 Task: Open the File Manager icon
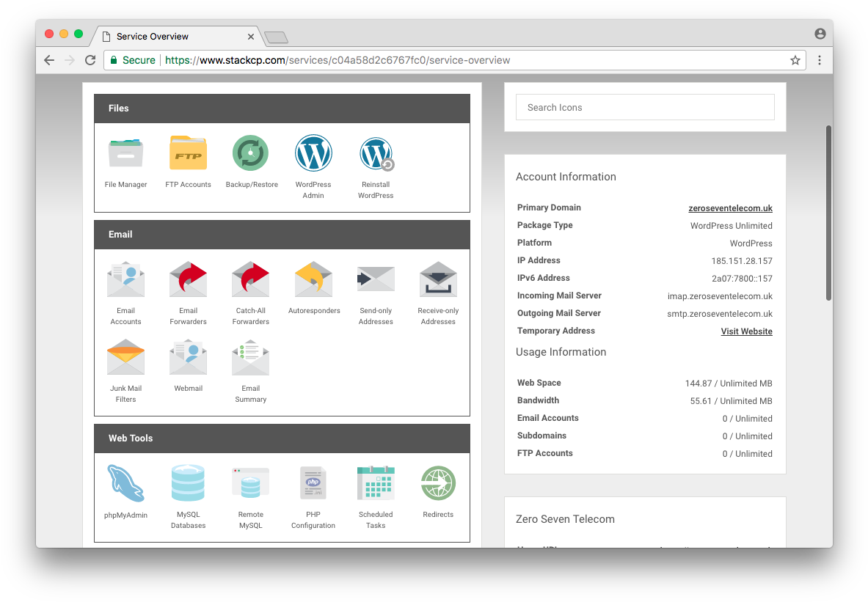pyautogui.click(x=125, y=153)
